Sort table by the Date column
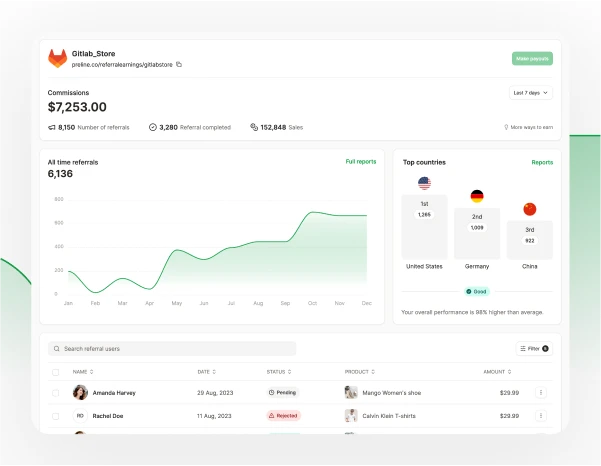Screen dimensions: 601x466 [207, 372]
